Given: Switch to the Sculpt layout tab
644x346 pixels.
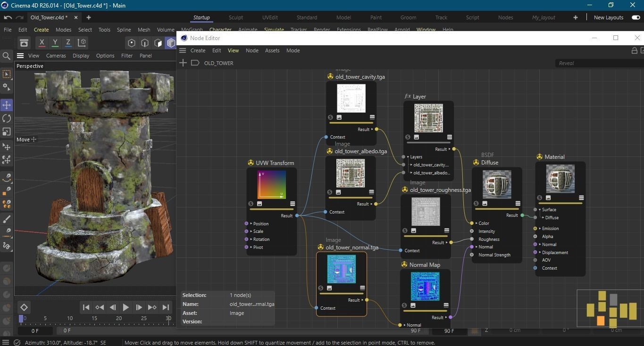Looking at the screenshot, I should pyautogui.click(x=236, y=17).
